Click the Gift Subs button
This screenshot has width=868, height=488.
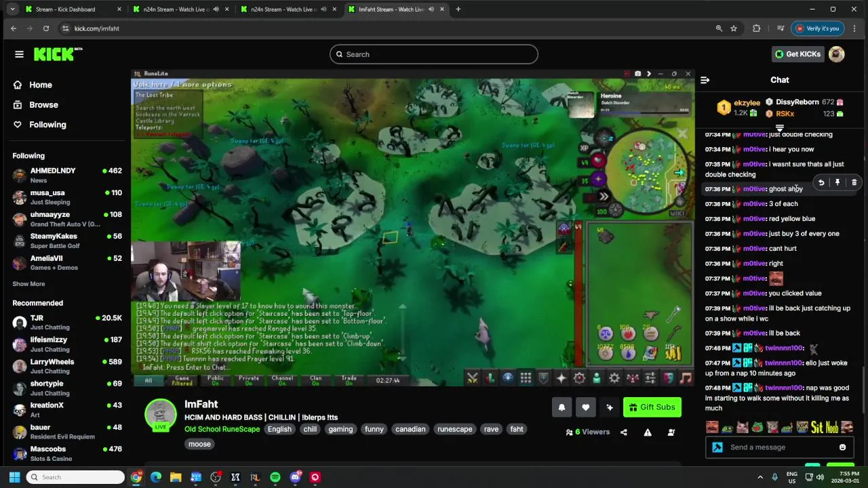coord(652,407)
